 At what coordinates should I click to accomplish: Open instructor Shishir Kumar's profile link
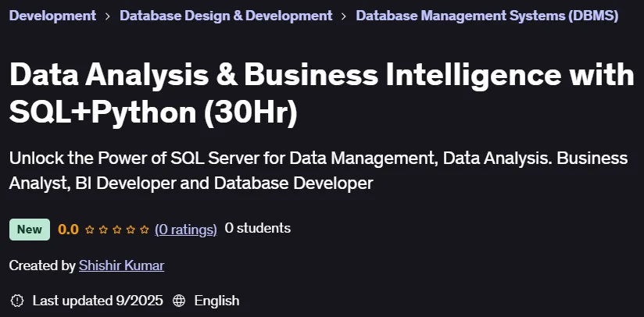coord(122,265)
